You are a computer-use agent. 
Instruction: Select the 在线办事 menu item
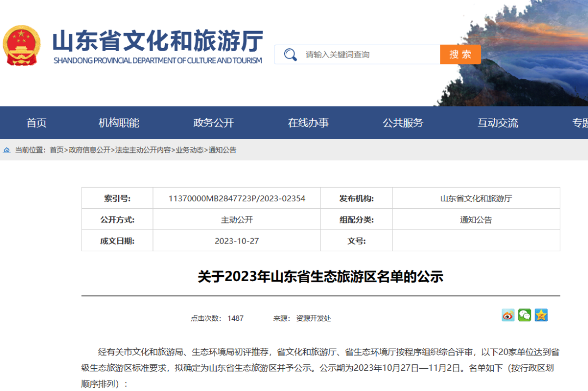[x=308, y=123]
